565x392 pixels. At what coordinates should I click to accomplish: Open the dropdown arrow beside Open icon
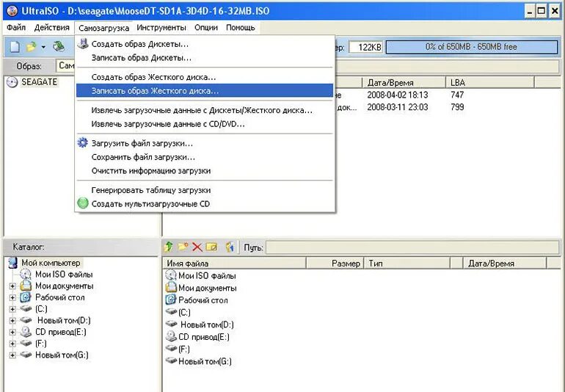tap(43, 47)
